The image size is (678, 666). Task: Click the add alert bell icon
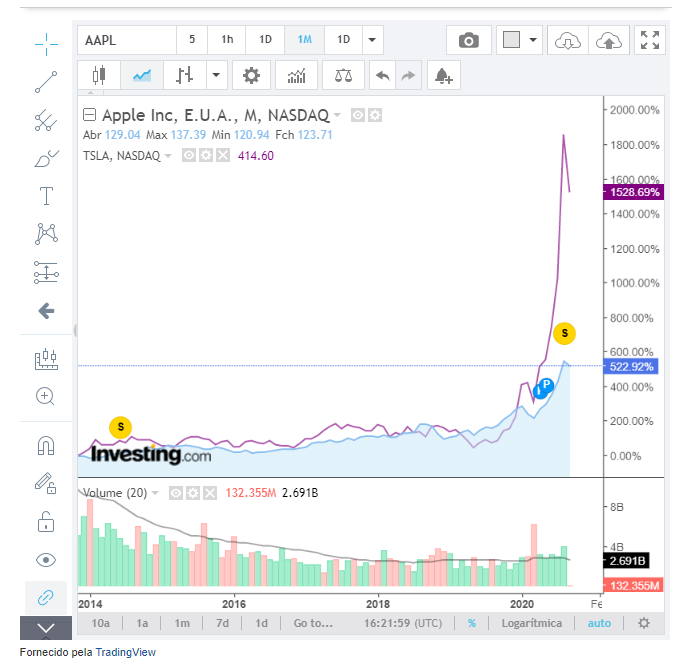(x=442, y=75)
